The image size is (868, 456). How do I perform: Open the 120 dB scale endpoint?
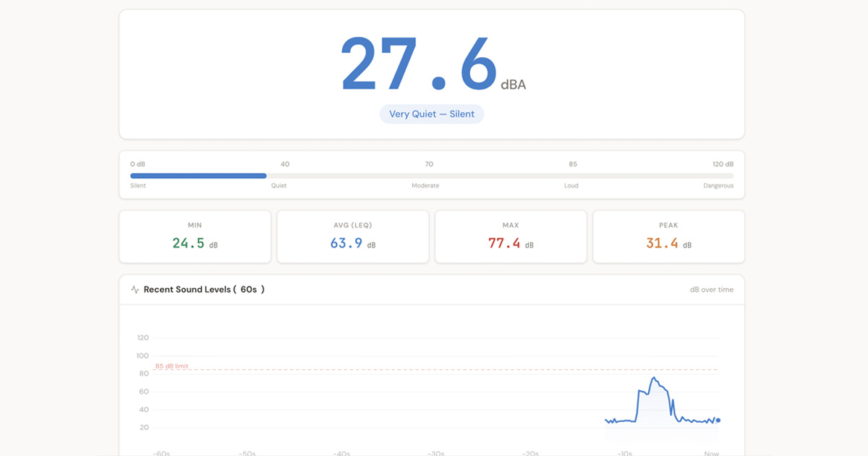click(723, 164)
